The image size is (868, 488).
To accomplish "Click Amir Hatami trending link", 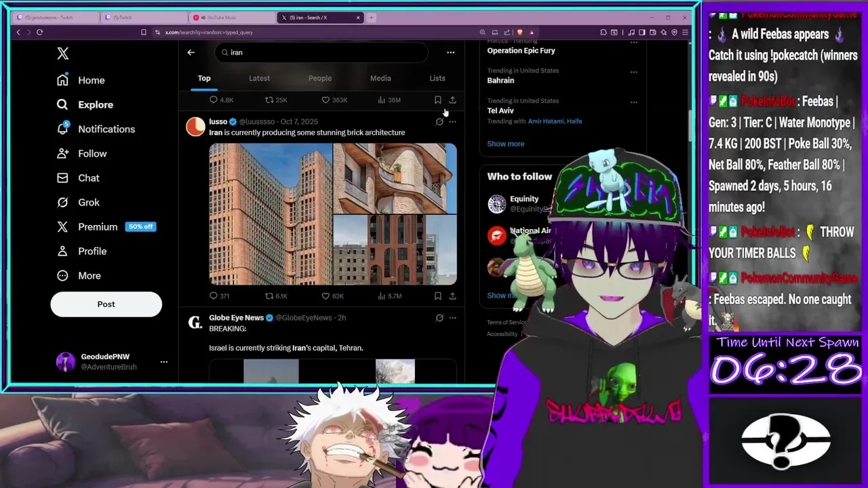I will click(x=547, y=121).
